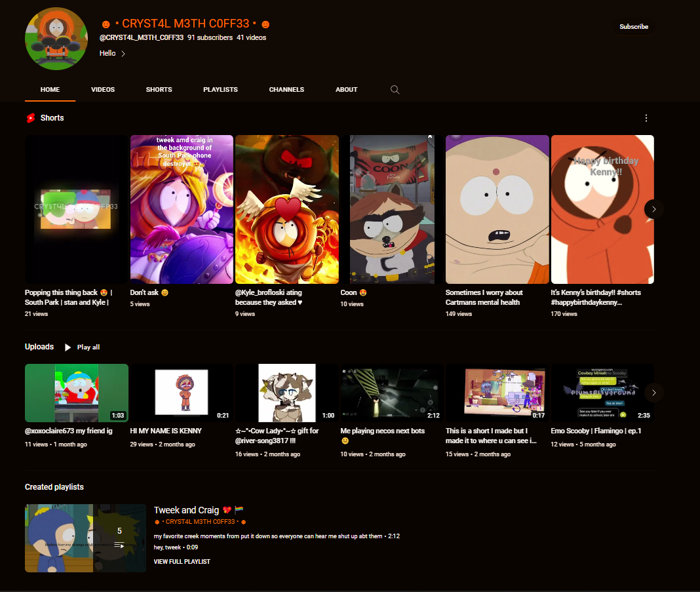Click the channel name under the playlist title
Image resolution: width=700 pixels, height=592 pixels.
200,522
